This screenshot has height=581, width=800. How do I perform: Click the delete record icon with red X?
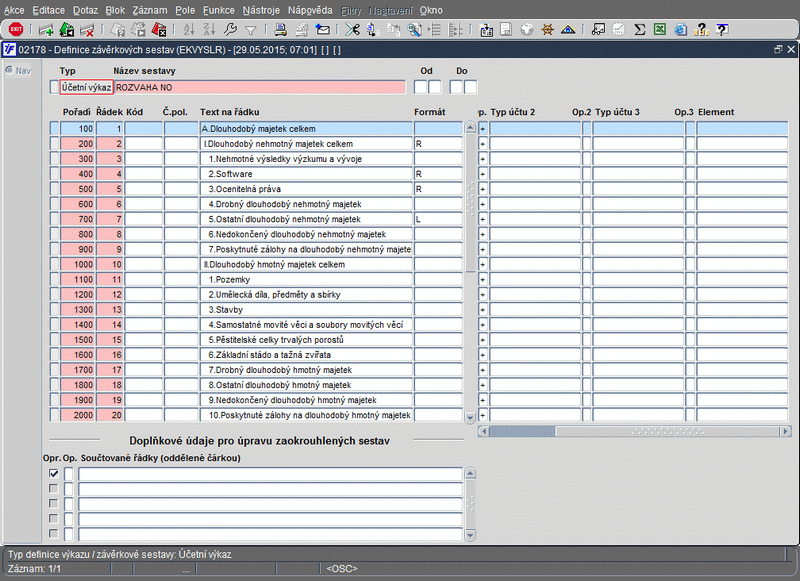pyautogui.click(x=87, y=30)
